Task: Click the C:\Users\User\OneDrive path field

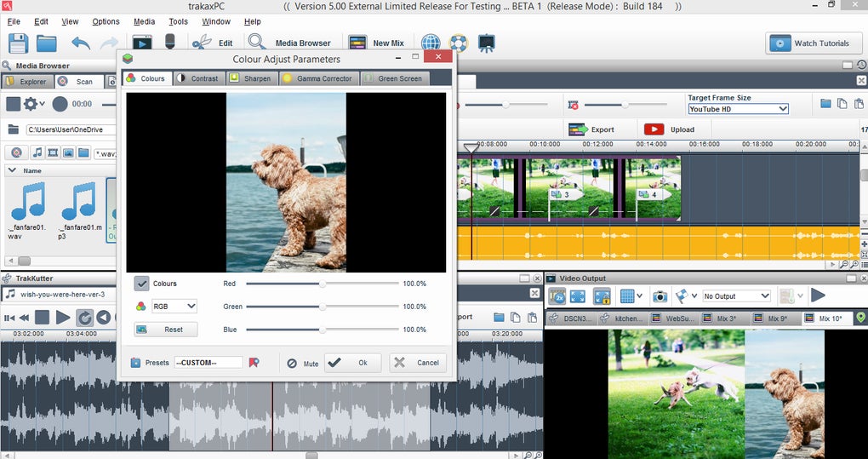Action: [71, 129]
